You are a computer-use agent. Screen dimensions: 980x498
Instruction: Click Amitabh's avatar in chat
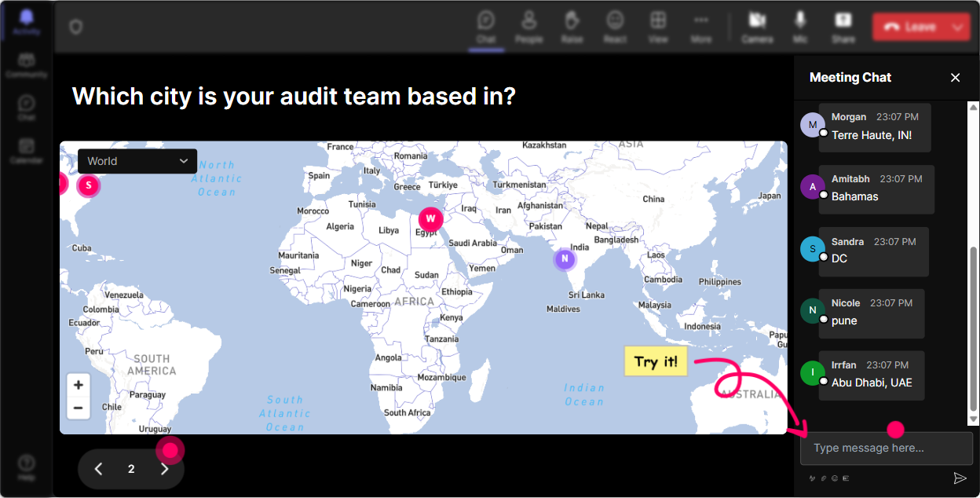[x=813, y=187]
